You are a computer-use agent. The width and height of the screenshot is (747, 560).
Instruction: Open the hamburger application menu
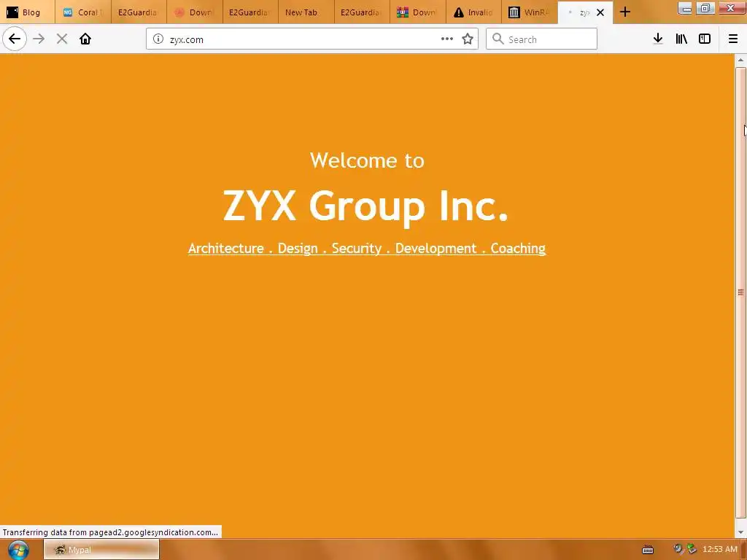pyautogui.click(x=733, y=39)
